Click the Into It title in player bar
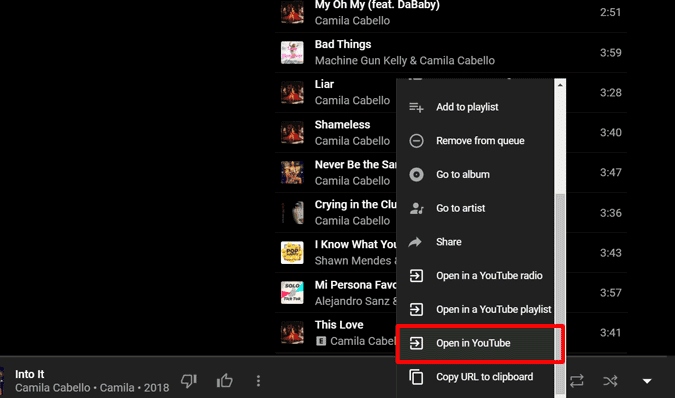The width and height of the screenshot is (675, 398). point(30,374)
